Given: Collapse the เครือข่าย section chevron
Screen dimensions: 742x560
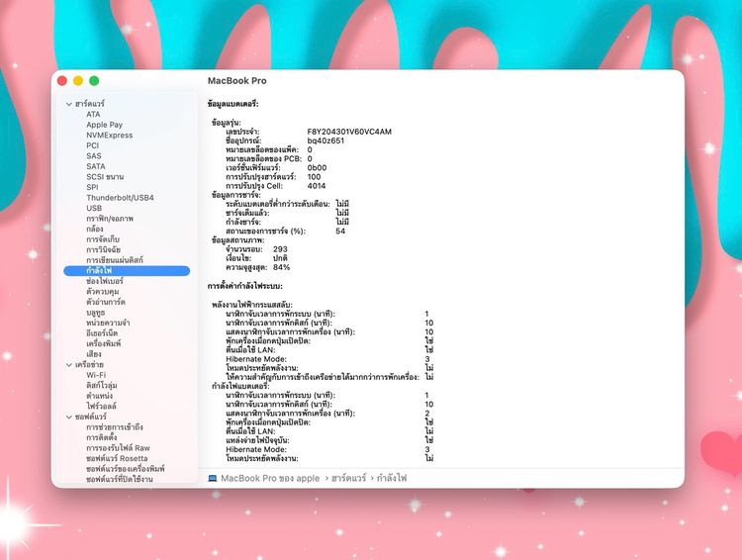Looking at the screenshot, I should [69, 365].
